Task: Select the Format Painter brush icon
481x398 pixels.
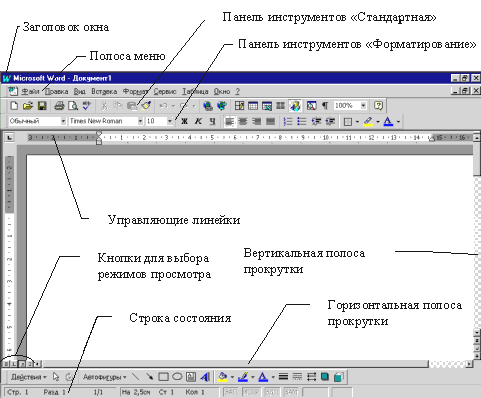Action: [146, 106]
